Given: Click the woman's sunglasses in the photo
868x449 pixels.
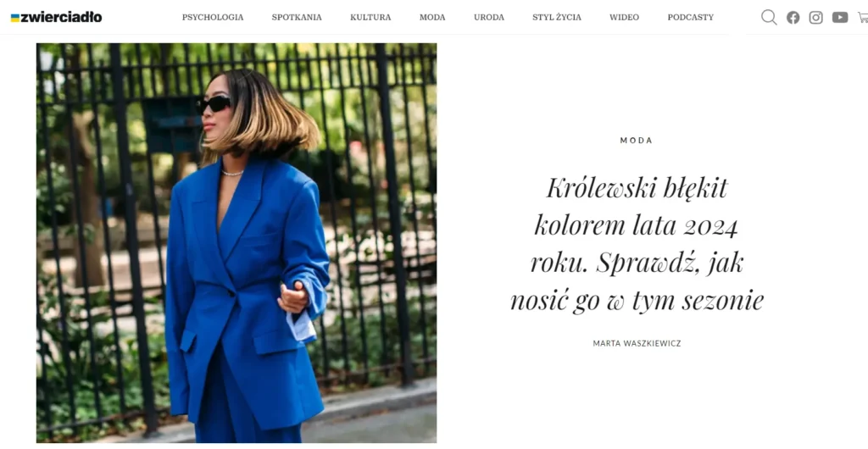Looking at the screenshot, I should (x=214, y=104).
